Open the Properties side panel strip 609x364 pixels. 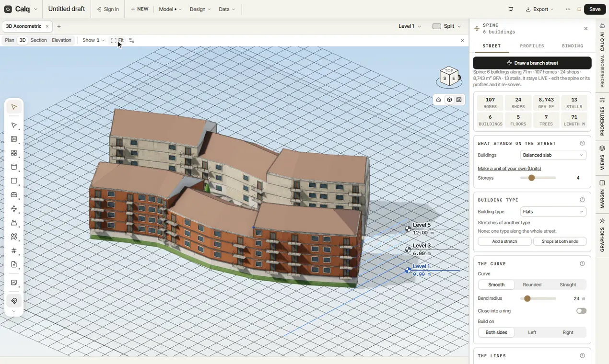(x=602, y=117)
